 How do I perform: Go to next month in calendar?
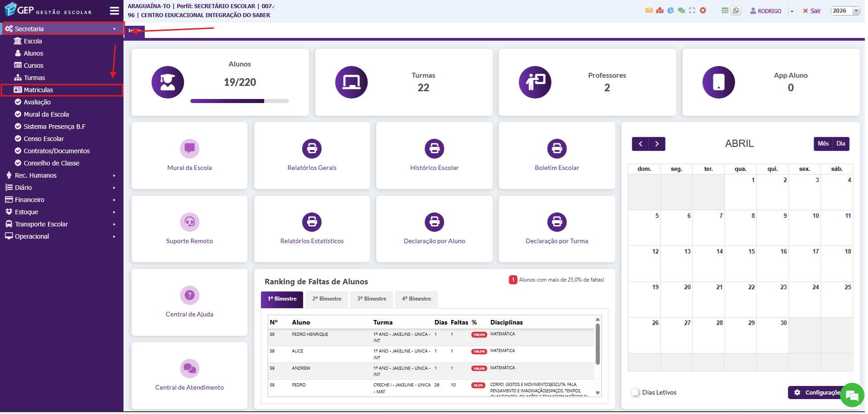(x=657, y=144)
